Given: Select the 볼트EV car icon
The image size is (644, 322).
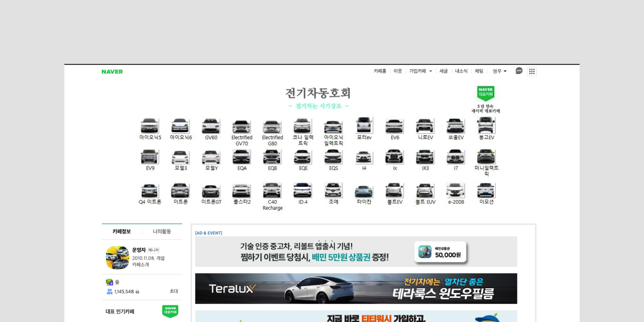Looking at the screenshot, I should point(394,190).
